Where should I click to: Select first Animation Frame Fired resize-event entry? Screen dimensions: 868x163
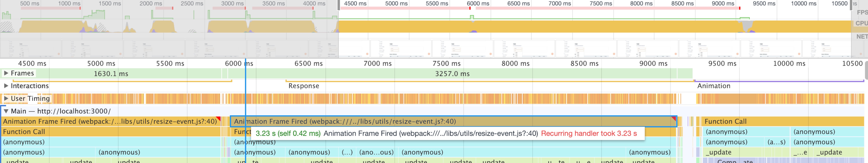pyautogui.click(x=111, y=121)
